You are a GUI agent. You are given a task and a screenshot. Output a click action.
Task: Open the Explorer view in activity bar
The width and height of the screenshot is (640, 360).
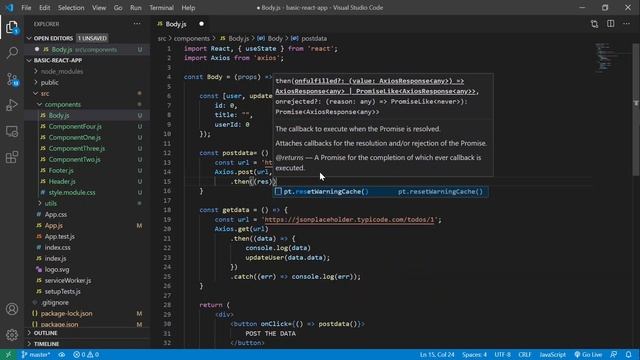point(12,27)
